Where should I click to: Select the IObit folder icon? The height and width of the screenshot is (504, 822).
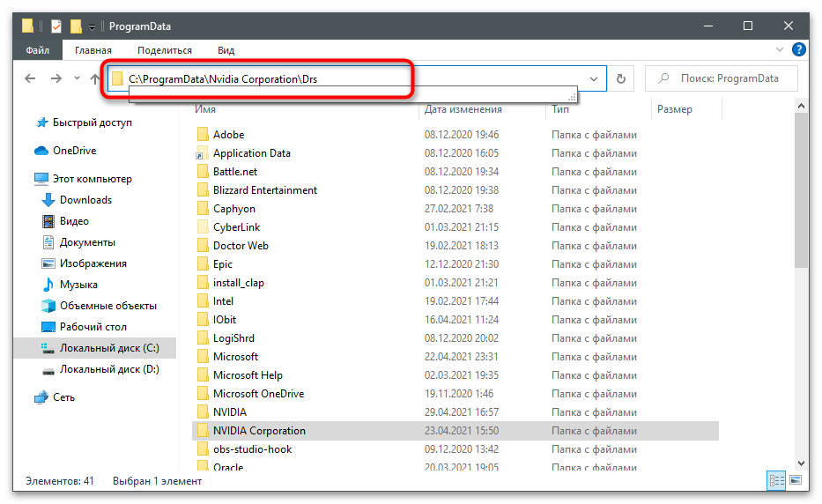click(203, 319)
